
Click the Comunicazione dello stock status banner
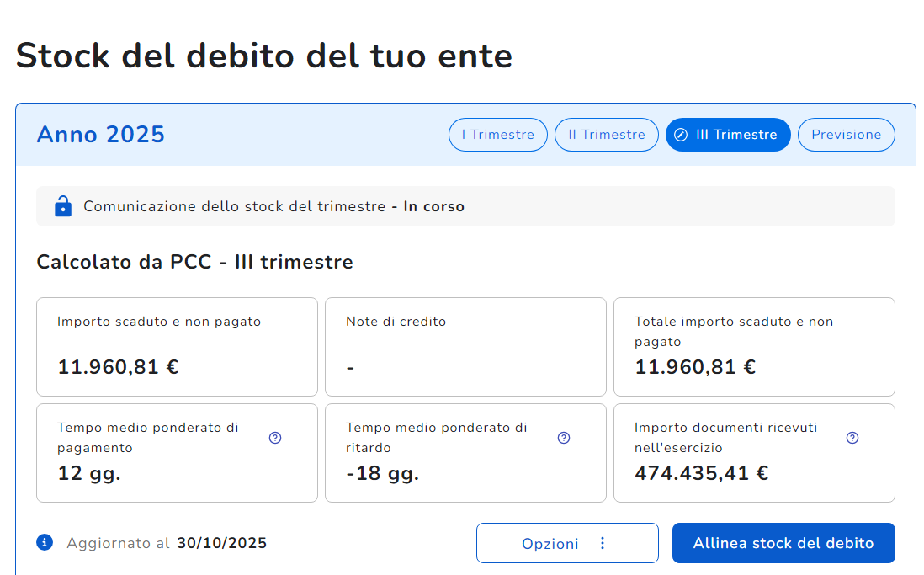pyautogui.click(x=465, y=206)
